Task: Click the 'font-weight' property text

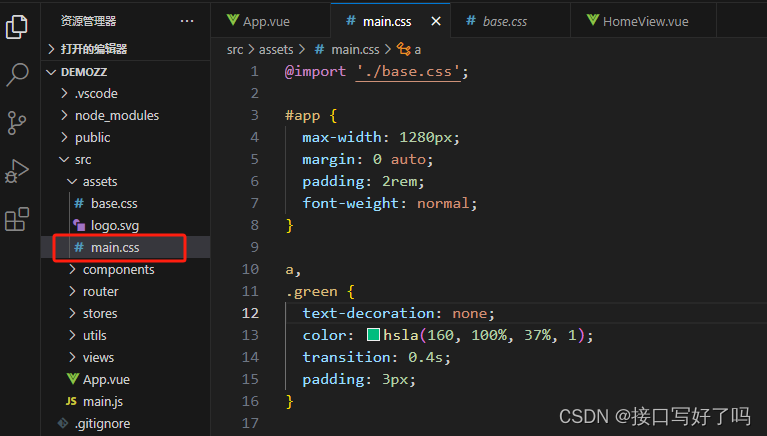Action: [351, 203]
